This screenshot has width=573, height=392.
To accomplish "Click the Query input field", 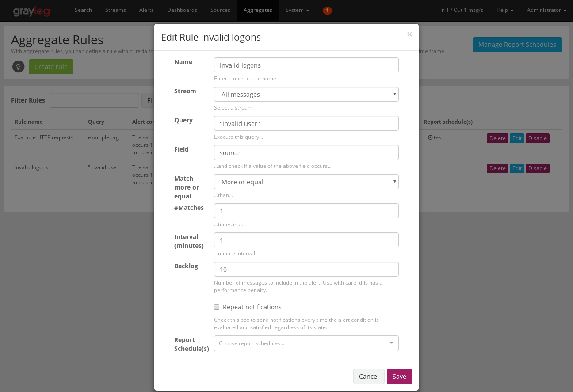I will tap(306, 123).
